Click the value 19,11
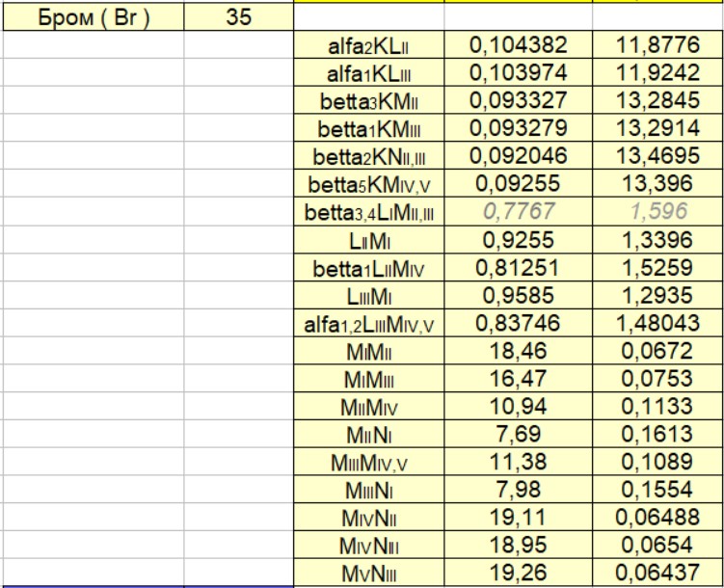Viewport: 724px width, 588px height. (x=518, y=517)
